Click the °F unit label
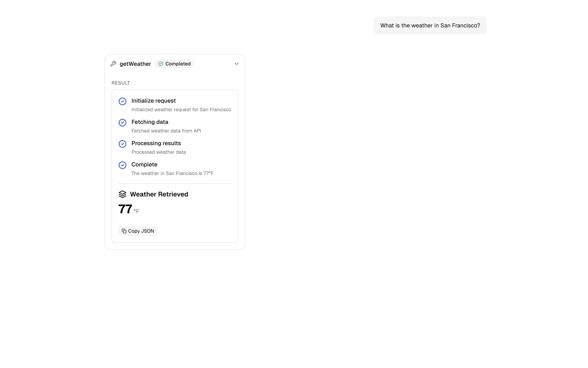Screen dimensions: 588x368 point(136,211)
